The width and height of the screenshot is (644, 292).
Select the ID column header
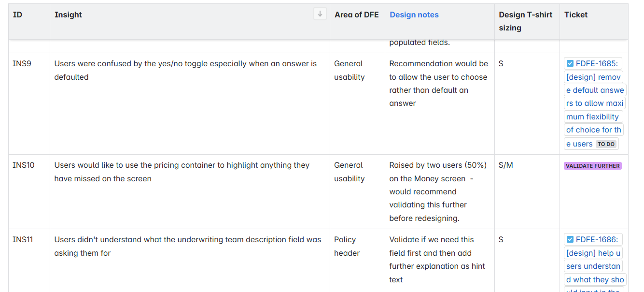coord(17,15)
